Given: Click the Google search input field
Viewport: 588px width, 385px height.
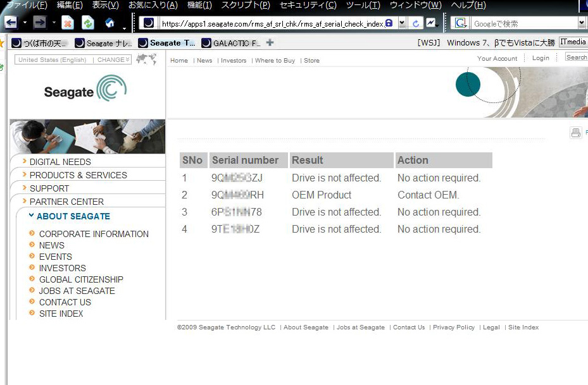Looking at the screenshot, I should 524,23.
